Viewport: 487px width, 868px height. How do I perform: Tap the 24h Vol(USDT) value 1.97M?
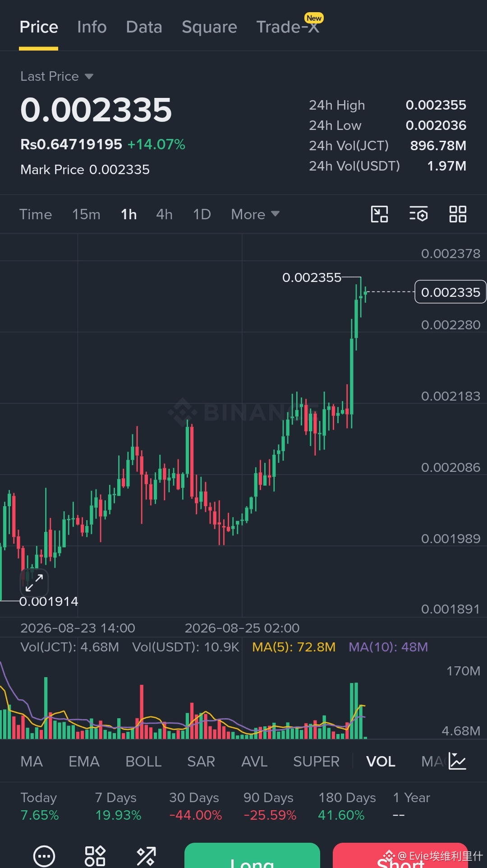[446, 166]
